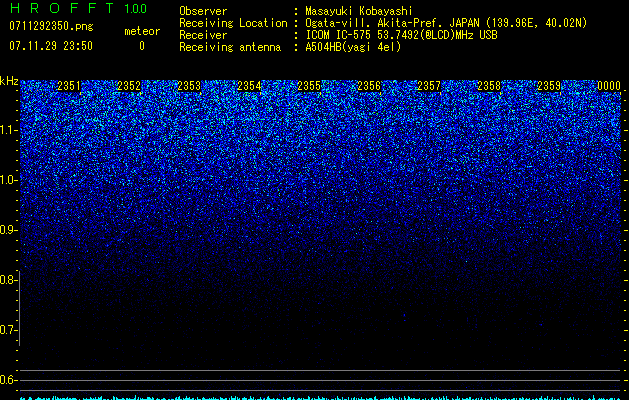Click the Observer field label
This screenshot has width=629, height=400.
click(203, 11)
